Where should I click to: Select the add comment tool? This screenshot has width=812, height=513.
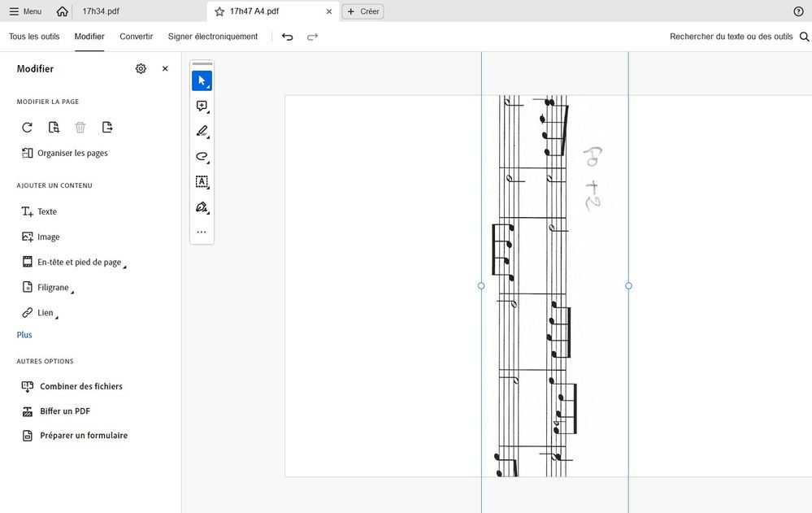[x=202, y=107]
